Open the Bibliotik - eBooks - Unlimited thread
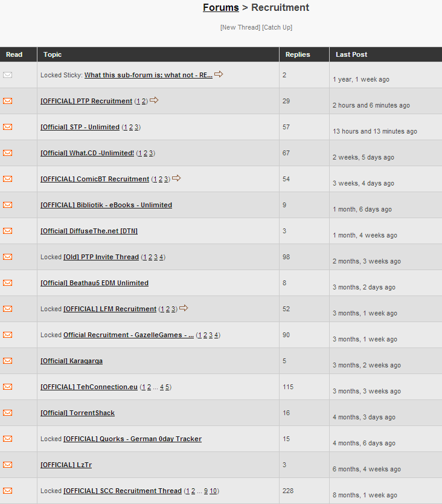The height and width of the screenshot is (504, 442). coord(106,205)
